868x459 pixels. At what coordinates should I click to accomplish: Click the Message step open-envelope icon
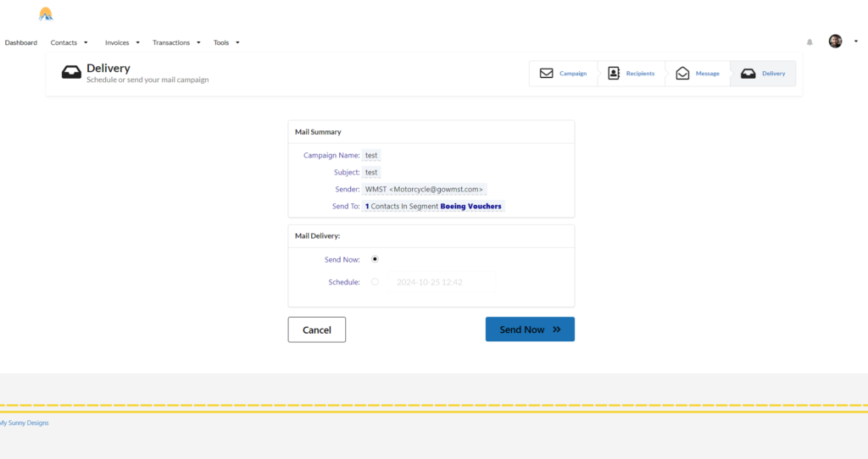click(x=682, y=74)
